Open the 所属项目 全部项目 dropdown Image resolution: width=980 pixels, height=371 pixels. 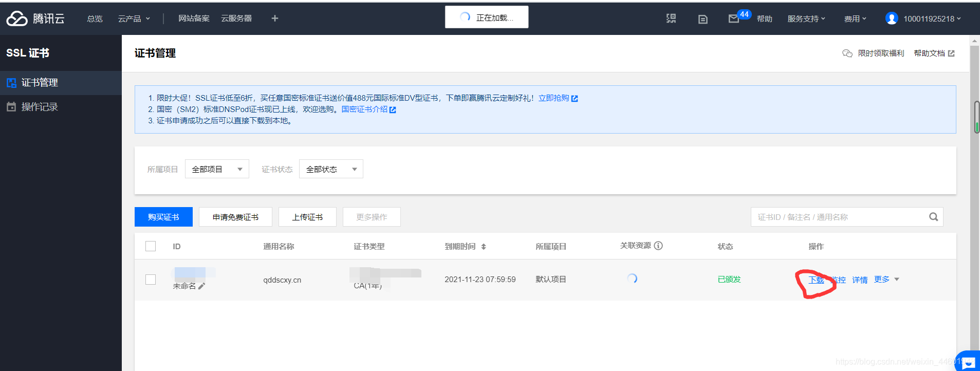pyautogui.click(x=217, y=169)
